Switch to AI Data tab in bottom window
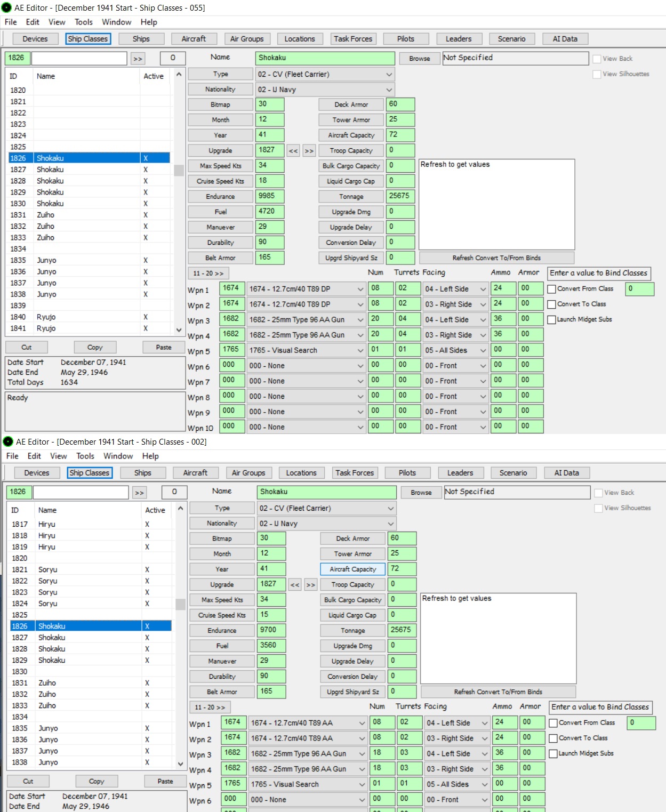 [x=566, y=473]
